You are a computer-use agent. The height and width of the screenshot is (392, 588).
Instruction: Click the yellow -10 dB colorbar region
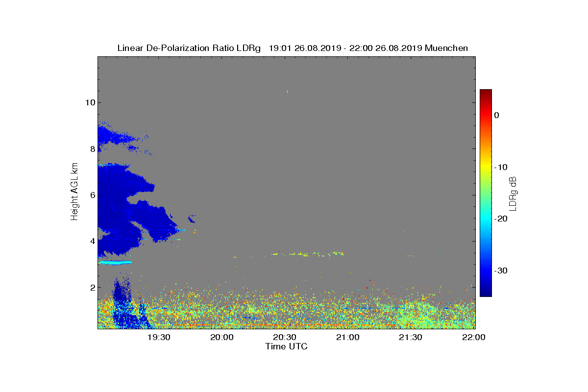pyautogui.click(x=486, y=167)
